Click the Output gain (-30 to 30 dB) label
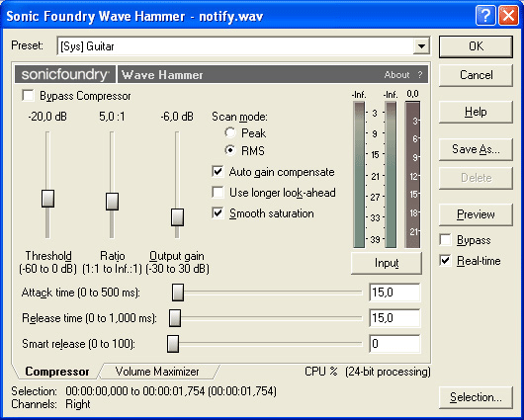 (x=177, y=262)
